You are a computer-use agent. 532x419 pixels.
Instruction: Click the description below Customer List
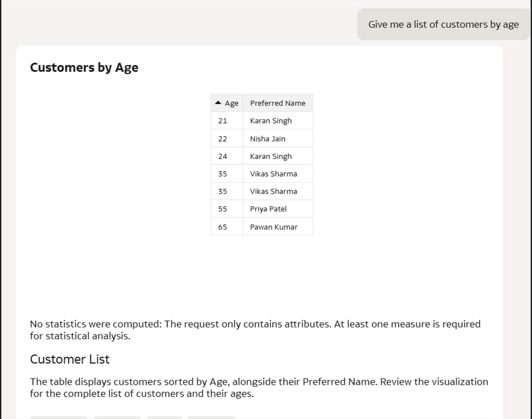point(259,387)
